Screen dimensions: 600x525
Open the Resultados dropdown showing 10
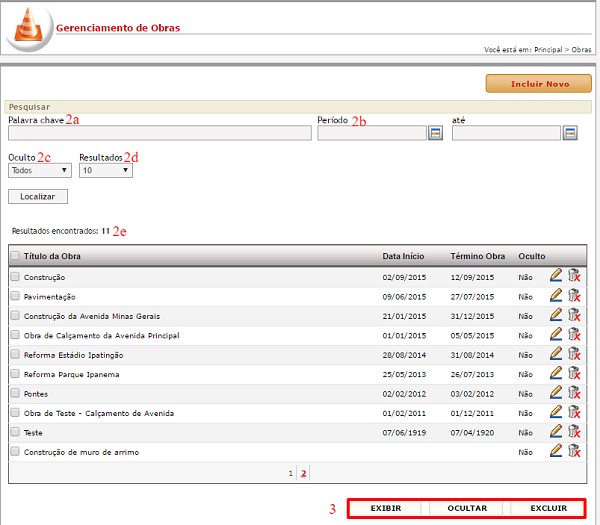(x=106, y=170)
